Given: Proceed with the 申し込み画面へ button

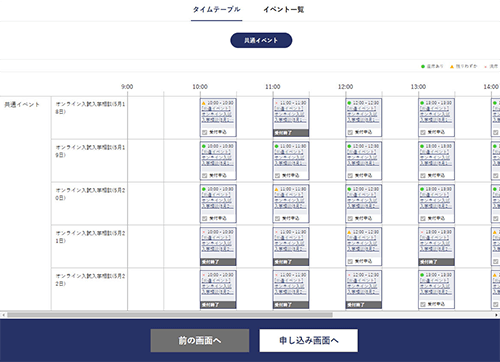Looking at the screenshot, I should coord(309,340).
